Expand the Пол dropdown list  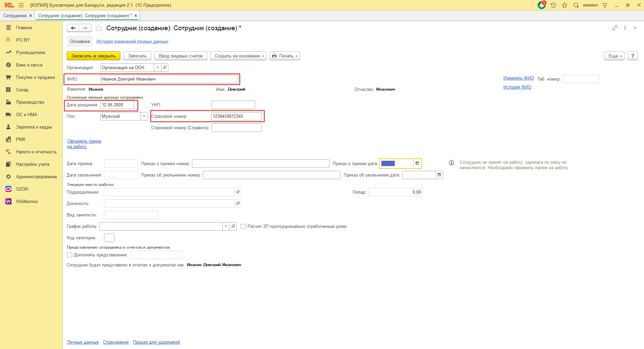click(144, 116)
